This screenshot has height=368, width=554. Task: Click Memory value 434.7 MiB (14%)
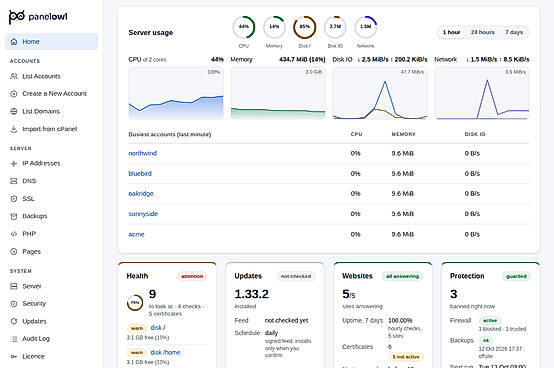302,59
